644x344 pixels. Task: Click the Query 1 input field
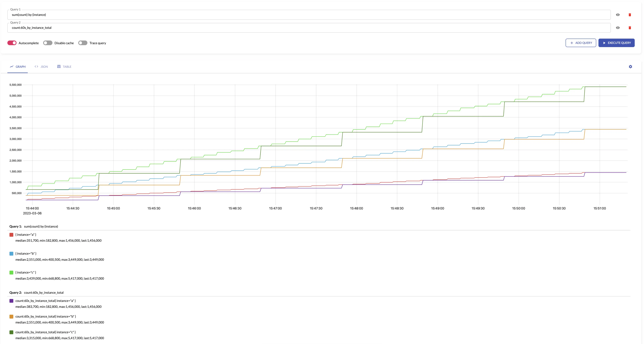pyautogui.click(x=309, y=15)
